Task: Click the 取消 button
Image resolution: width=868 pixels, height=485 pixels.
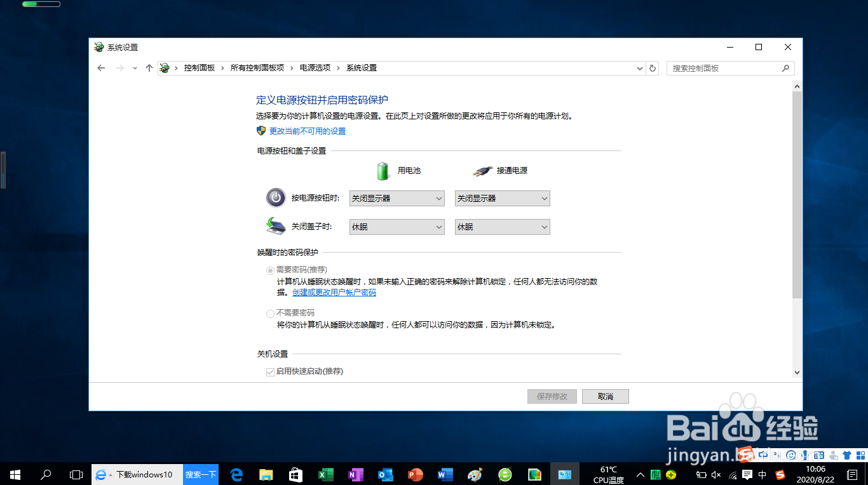Action: pyautogui.click(x=606, y=396)
